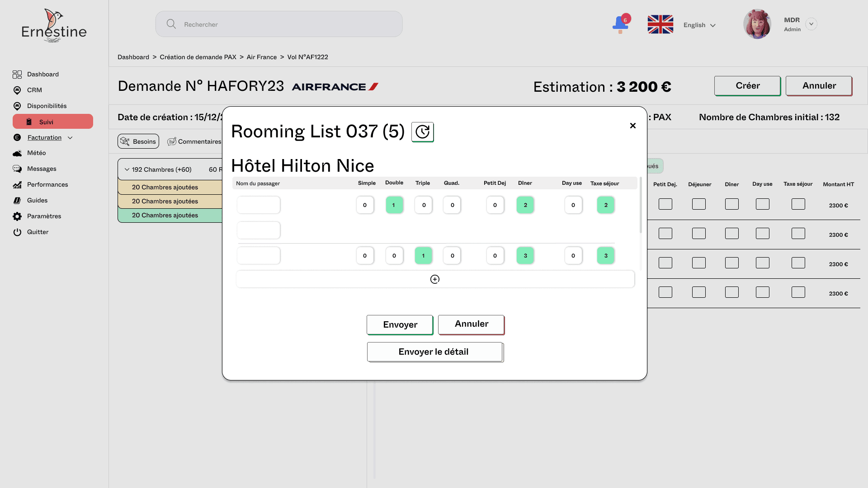This screenshot has height=488, width=868.
Task: Click the plus icon to add passenger row
Action: 434,279
